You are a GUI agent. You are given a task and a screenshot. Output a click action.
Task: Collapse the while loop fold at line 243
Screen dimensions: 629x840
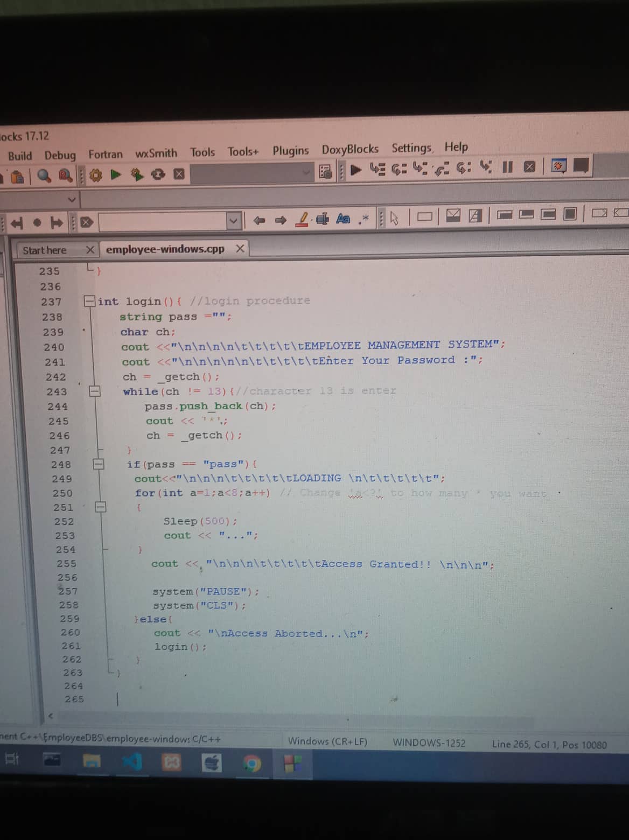pos(95,391)
